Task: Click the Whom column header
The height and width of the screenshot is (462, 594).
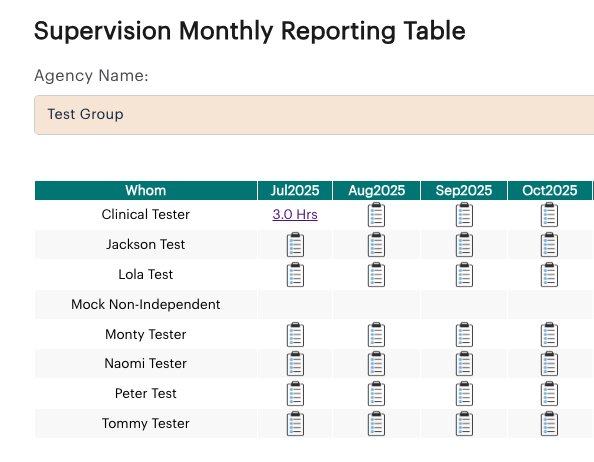Action: tap(146, 190)
